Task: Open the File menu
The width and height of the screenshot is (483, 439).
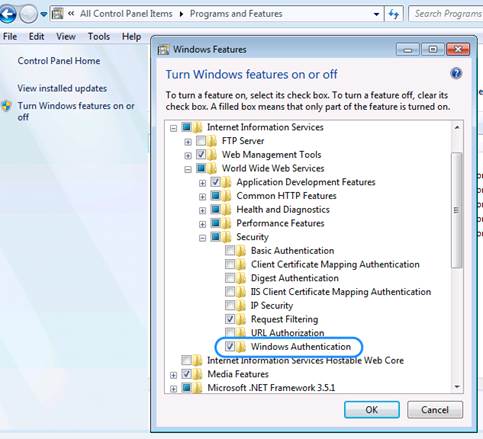Action: click(x=10, y=36)
